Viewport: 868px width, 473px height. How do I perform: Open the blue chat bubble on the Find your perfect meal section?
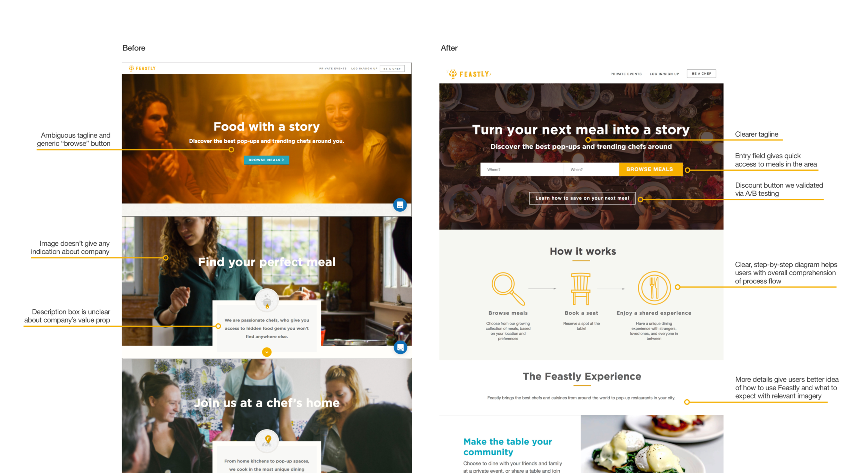[x=400, y=347]
